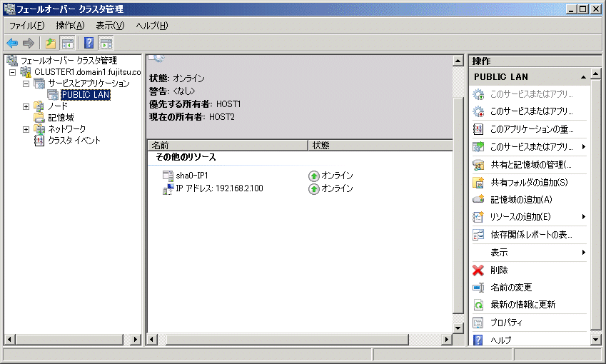Click the リソースの追加 icon

tap(478, 217)
